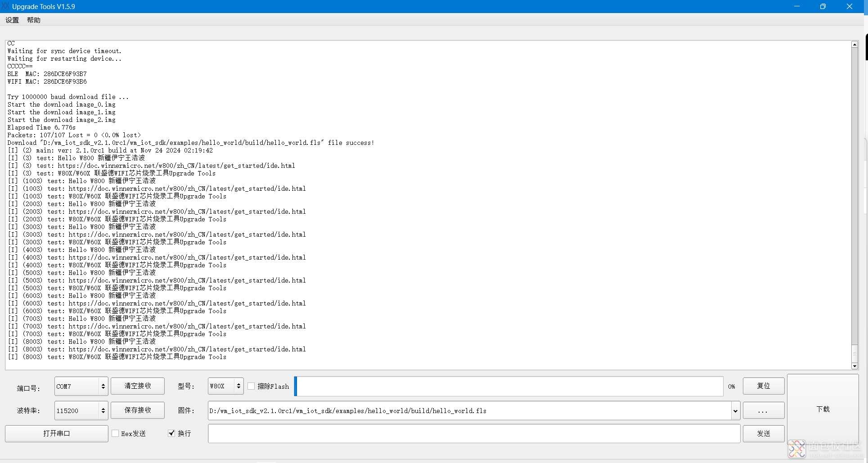The width and height of the screenshot is (868, 463).
Task: Minimize the Upgrade Tools window
Action: (x=797, y=6)
